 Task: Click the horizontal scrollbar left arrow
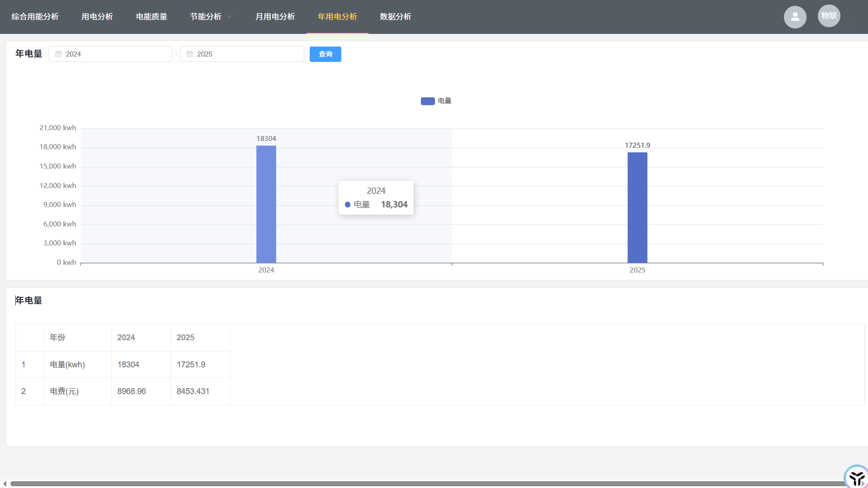(5, 483)
